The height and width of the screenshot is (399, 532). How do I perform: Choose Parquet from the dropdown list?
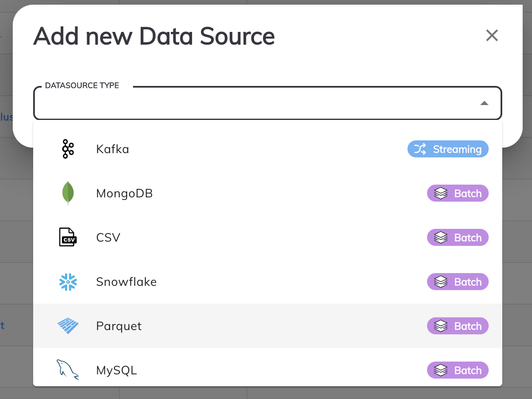[119, 326]
